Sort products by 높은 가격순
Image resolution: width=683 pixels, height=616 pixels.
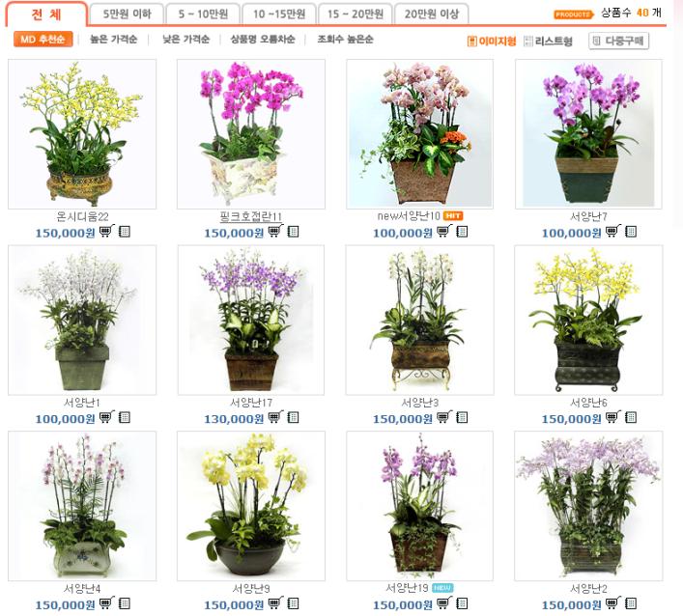113,40
